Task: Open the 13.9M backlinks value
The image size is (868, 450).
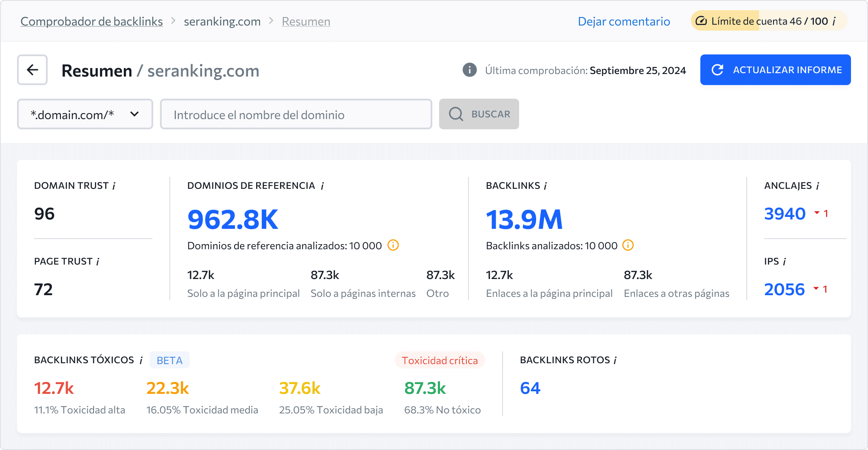Action: click(524, 220)
